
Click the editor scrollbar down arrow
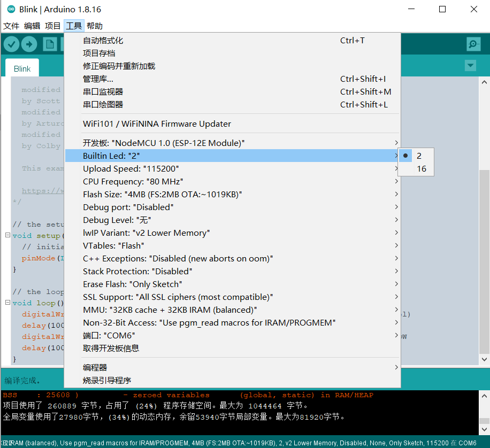coord(484,359)
